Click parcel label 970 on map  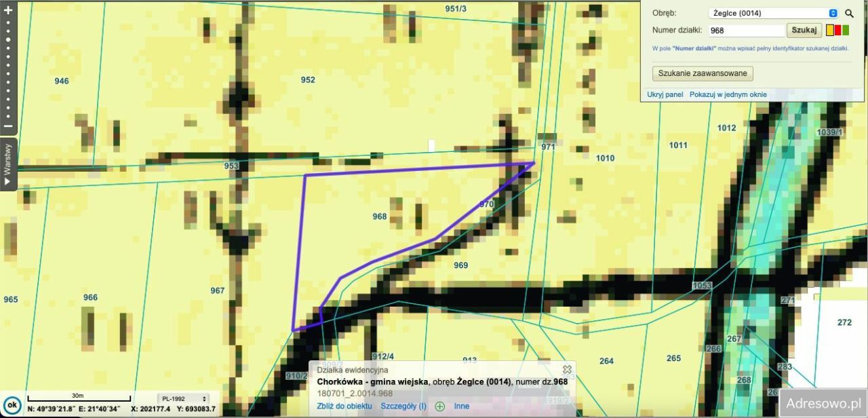click(x=486, y=204)
